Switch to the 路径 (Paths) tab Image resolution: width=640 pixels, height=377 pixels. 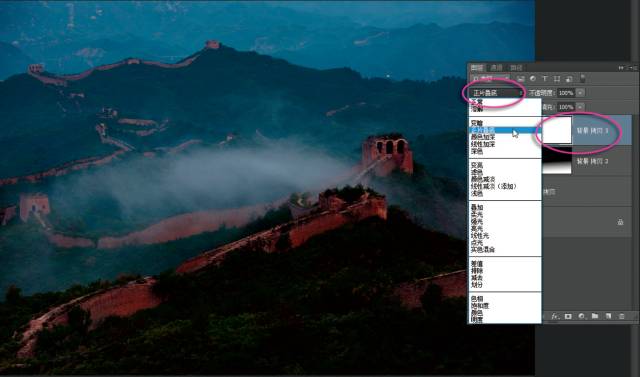(516, 68)
